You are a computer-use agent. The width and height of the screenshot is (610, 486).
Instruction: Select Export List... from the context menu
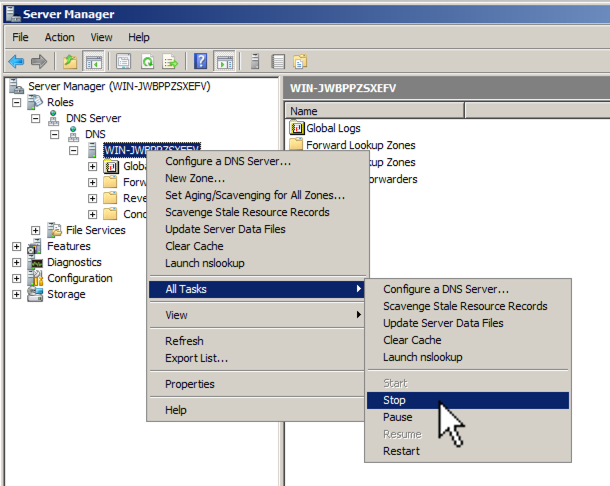tap(257, 358)
